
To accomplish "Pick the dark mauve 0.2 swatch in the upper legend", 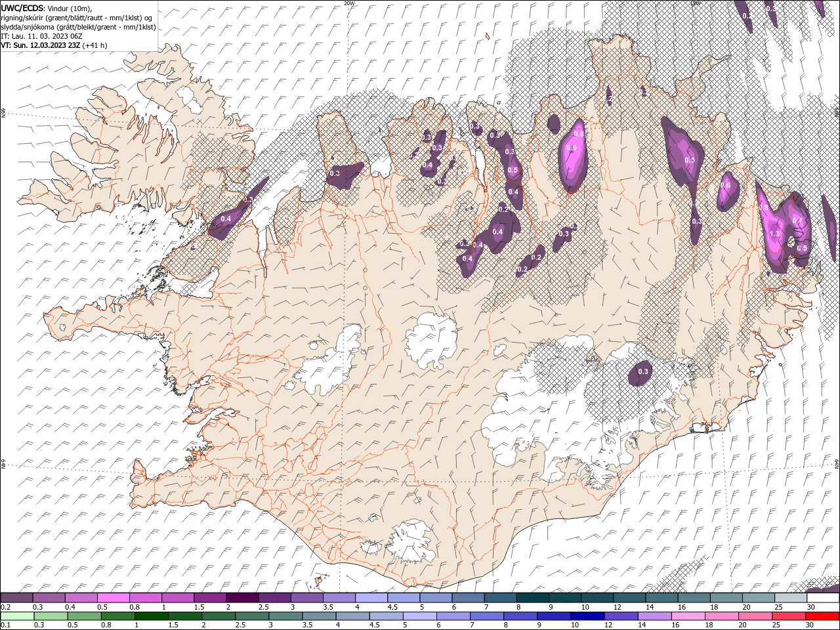I will [x=16, y=598].
